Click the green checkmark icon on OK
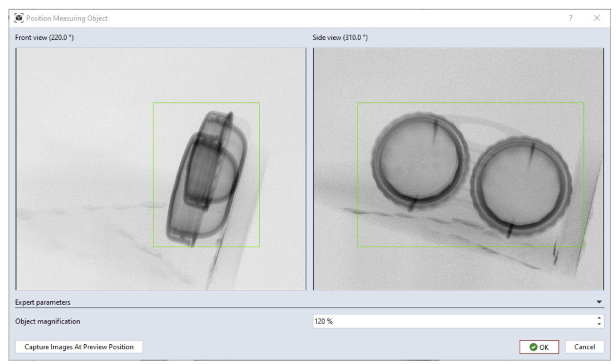 point(533,347)
